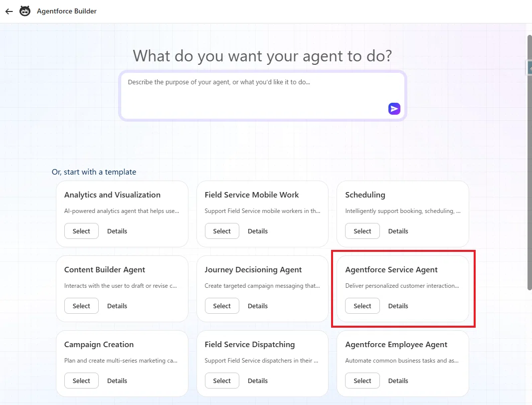View Details for Agentforce Service Agent
The image size is (532, 405).
pos(398,306)
